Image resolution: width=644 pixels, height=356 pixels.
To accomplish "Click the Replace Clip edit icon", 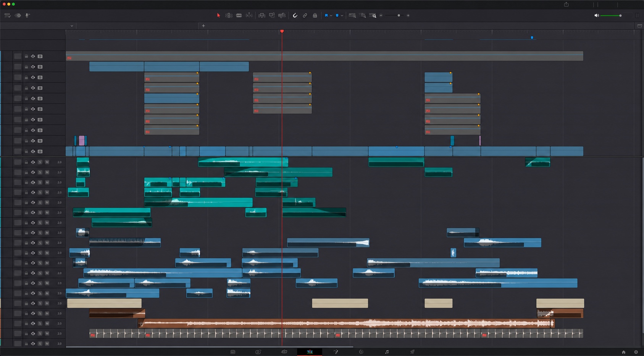I will (x=282, y=15).
